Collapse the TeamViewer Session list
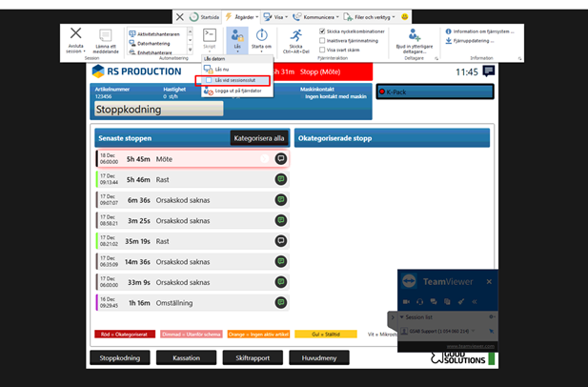This screenshot has width=588, height=387. [x=402, y=316]
